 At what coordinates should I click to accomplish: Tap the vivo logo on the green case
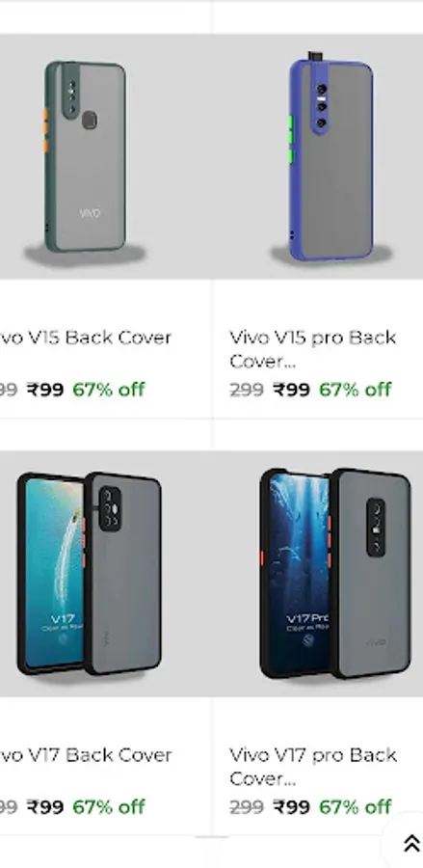90,213
